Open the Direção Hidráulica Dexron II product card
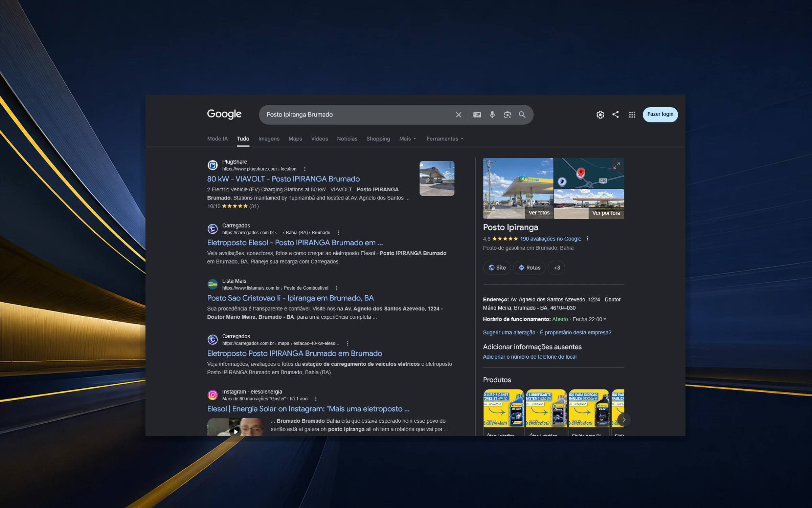The height and width of the screenshot is (508, 812). pyautogui.click(x=589, y=412)
